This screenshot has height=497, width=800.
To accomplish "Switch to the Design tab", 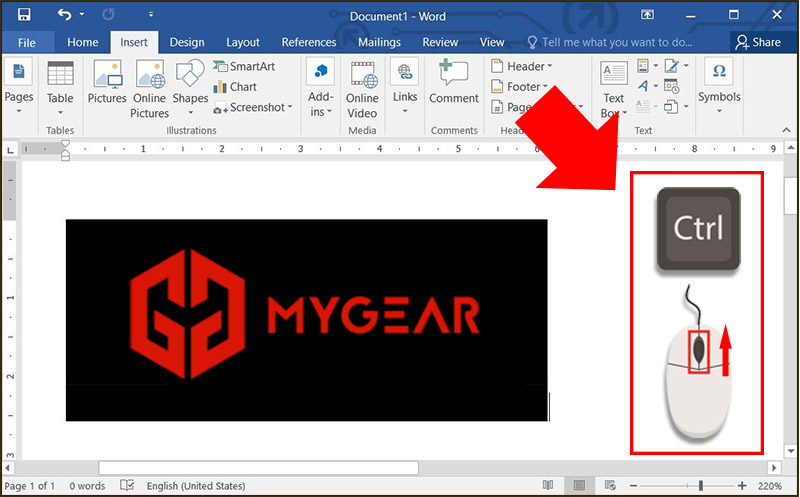I will click(187, 42).
